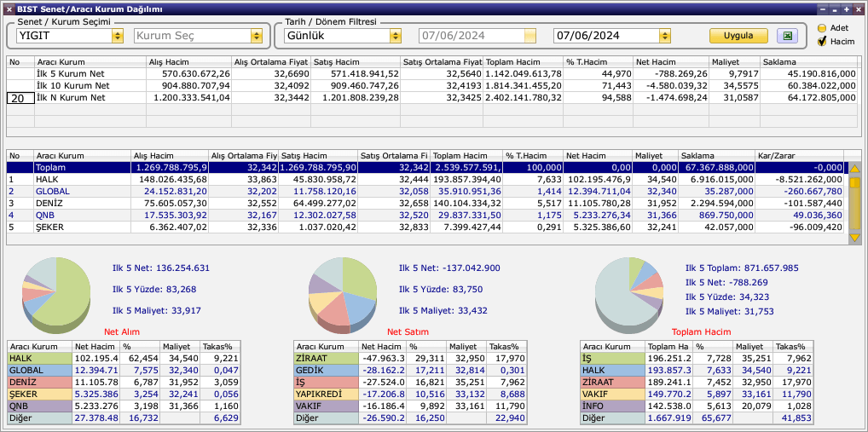This screenshot has width=868, height=432.
Task: Click İŞ legend cell in Toplam Hacim table
Action: point(613,358)
